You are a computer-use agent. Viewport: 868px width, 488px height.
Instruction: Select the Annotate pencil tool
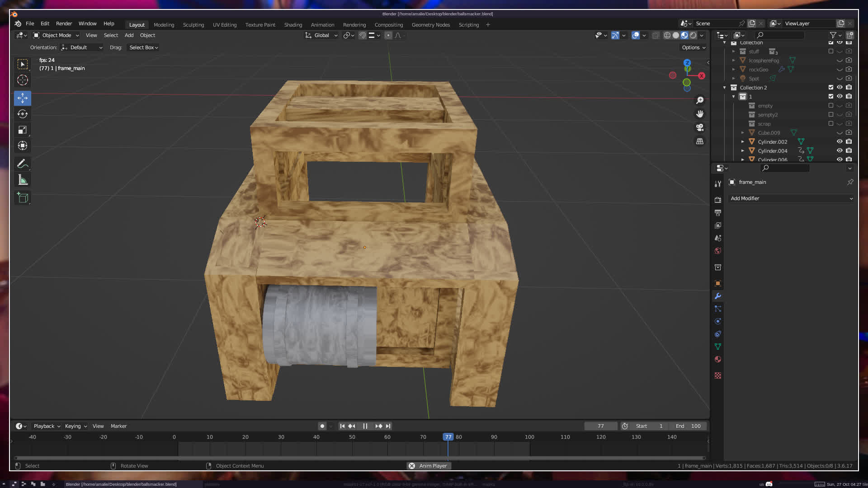(x=23, y=164)
